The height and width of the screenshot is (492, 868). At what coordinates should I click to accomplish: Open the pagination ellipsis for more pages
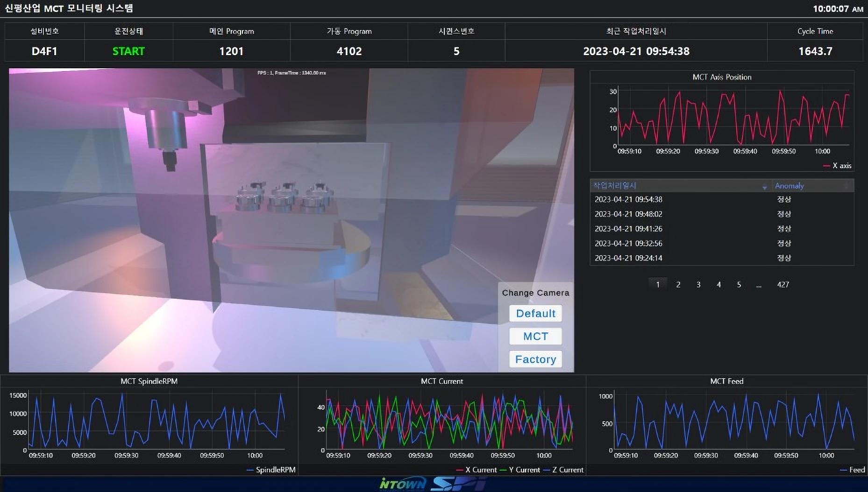coord(759,284)
